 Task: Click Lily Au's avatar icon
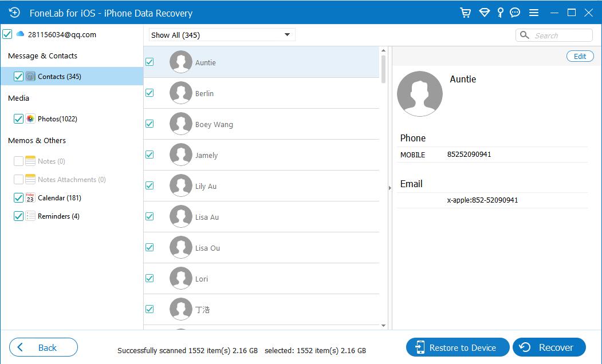click(x=181, y=185)
